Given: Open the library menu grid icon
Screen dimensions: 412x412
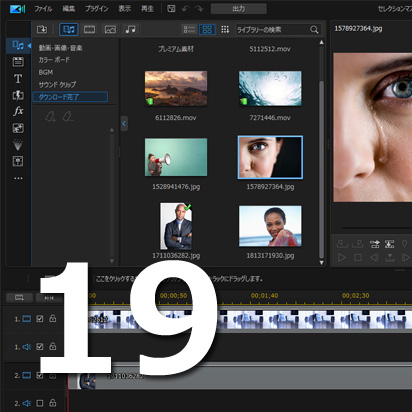Looking at the screenshot, I should click(x=225, y=29).
